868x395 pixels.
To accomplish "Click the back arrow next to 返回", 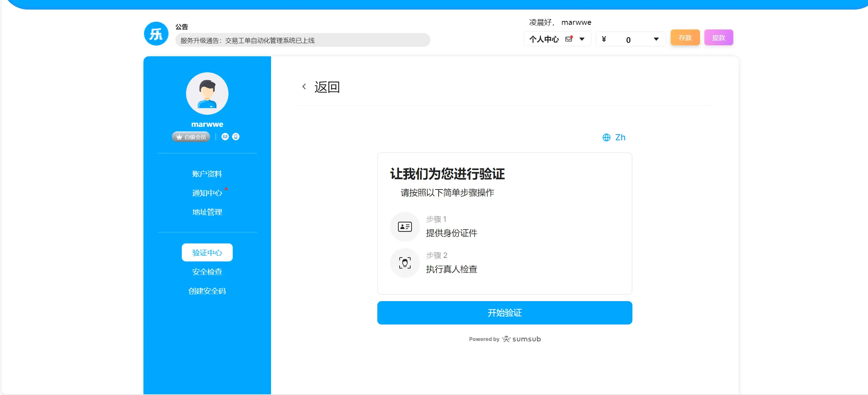I will (x=304, y=86).
